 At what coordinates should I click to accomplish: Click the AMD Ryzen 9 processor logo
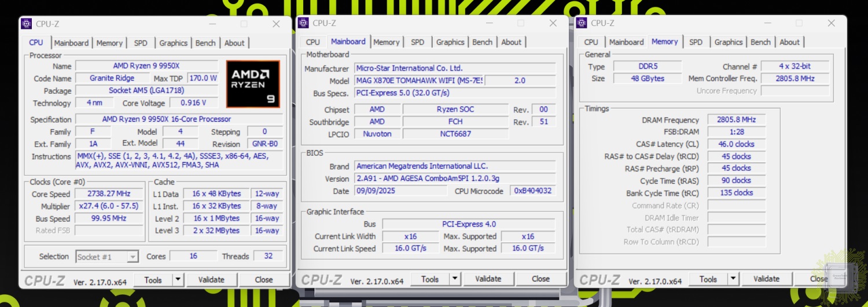(253, 84)
